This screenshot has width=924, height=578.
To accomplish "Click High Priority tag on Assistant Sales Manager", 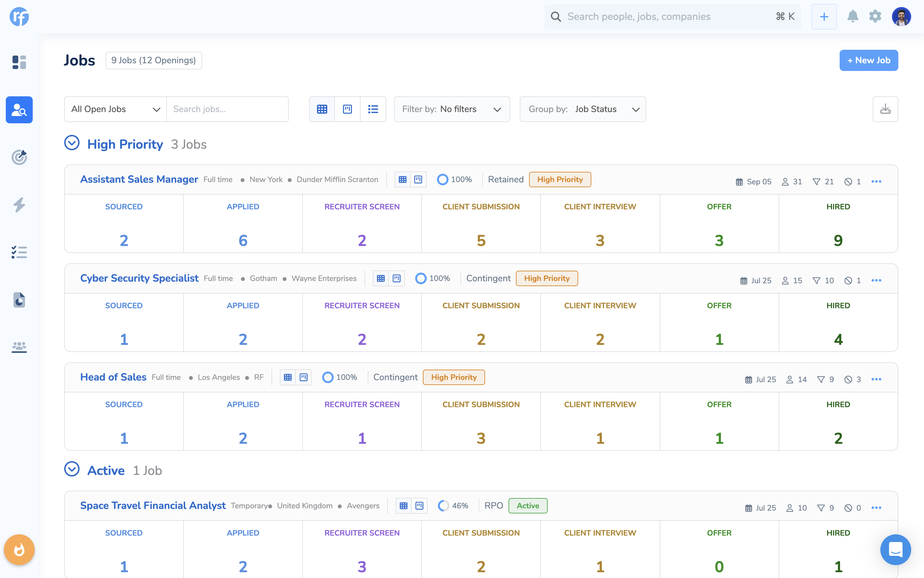I will point(560,180).
